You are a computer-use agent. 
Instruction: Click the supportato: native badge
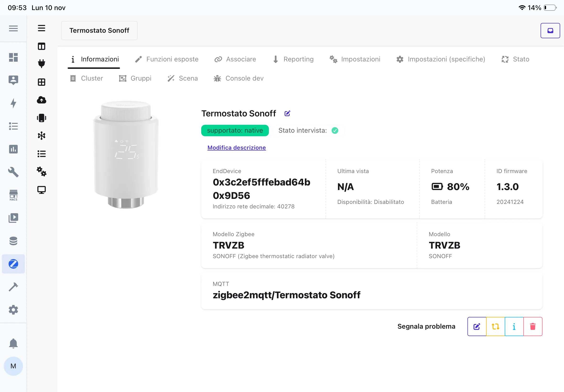click(235, 131)
